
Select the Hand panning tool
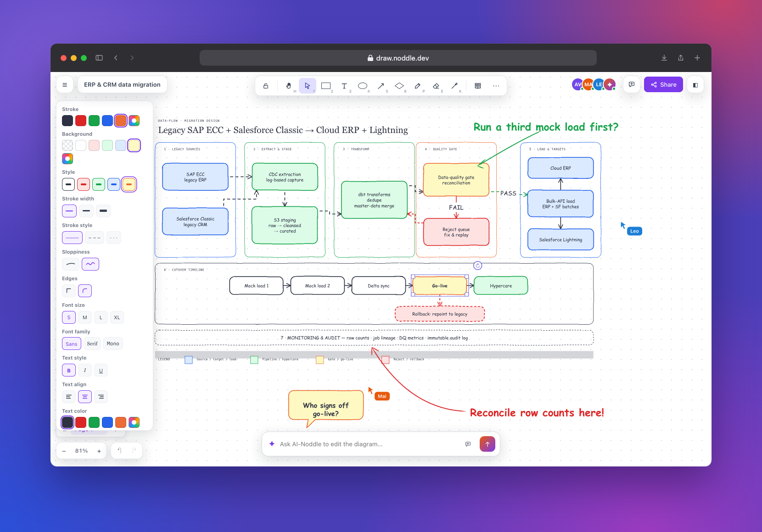click(x=289, y=86)
